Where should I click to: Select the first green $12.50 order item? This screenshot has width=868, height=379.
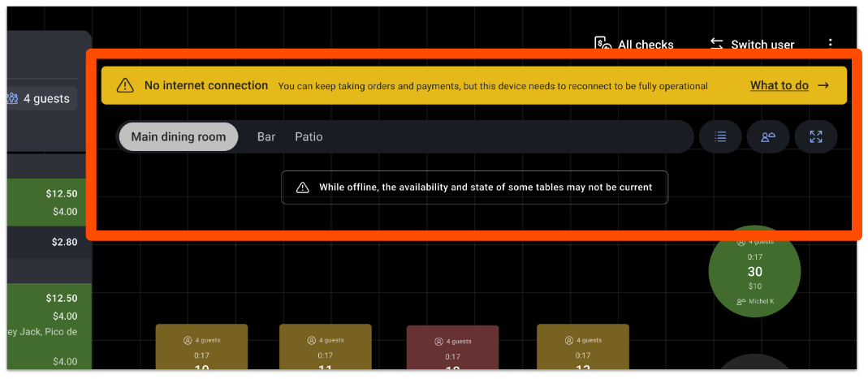coord(47,202)
